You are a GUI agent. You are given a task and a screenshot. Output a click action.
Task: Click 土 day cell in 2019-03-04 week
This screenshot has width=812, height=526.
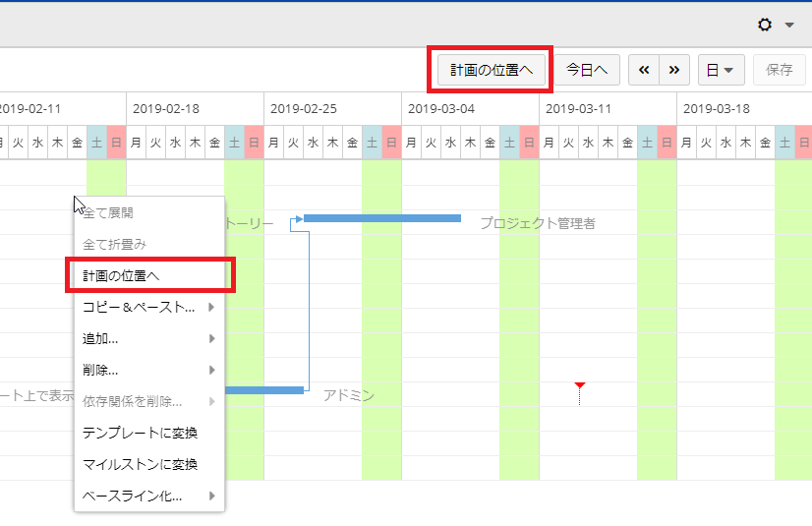[x=509, y=143]
